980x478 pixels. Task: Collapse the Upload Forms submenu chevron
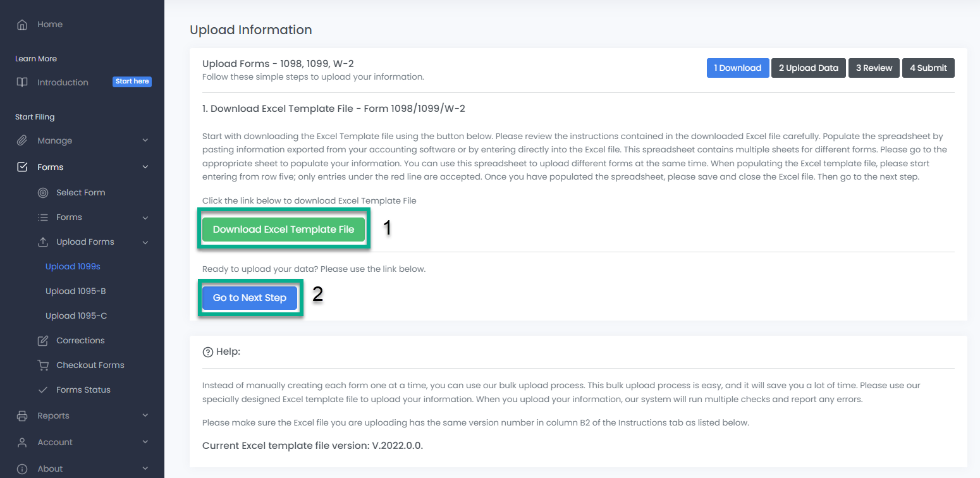145,242
